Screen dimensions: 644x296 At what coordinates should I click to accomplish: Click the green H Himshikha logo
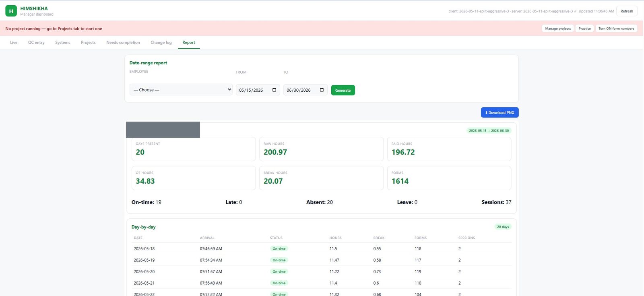click(x=11, y=11)
